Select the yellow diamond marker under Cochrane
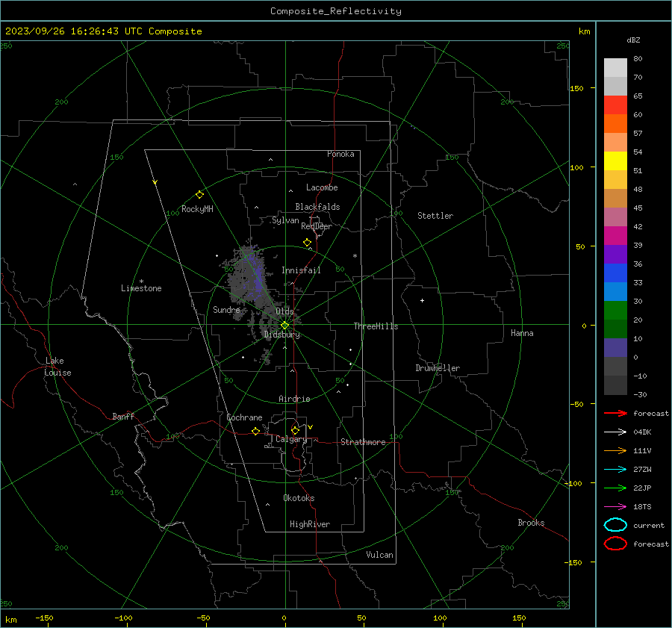 pos(255,431)
